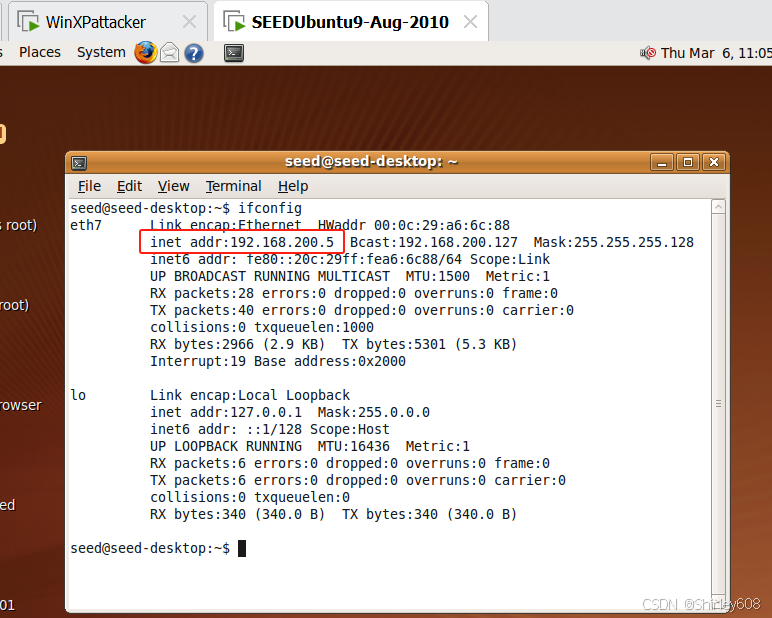
Task: Click the clock showing Thu Mar 6
Action: (x=715, y=53)
